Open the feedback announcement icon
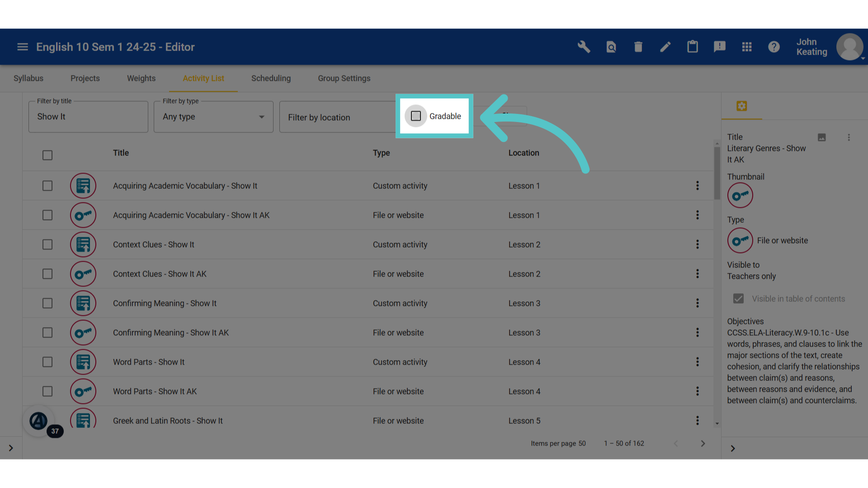This screenshot has height=488, width=868. coord(720,47)
